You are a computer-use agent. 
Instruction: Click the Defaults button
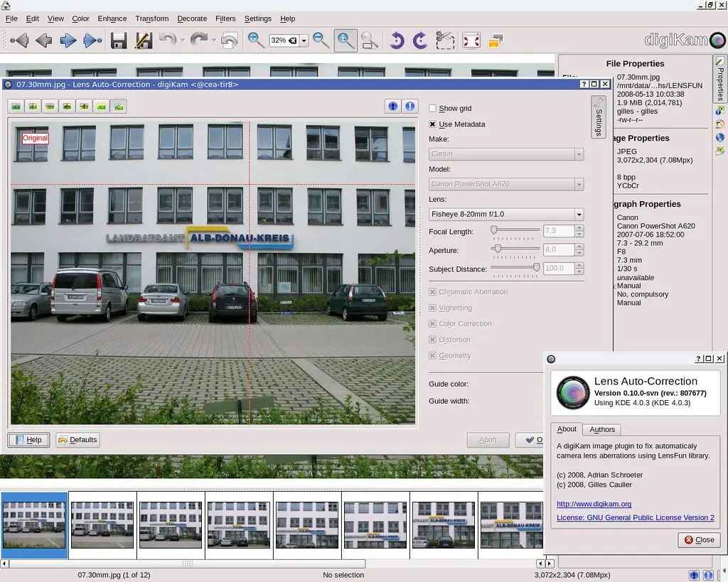pos(77,440)
